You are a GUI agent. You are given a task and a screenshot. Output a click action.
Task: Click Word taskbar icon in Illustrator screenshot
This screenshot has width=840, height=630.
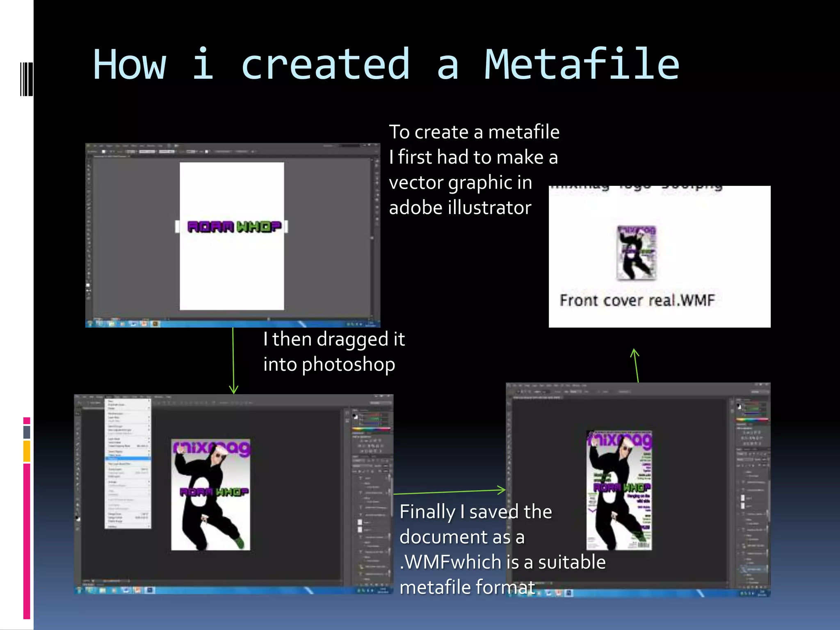pos(132,324)
